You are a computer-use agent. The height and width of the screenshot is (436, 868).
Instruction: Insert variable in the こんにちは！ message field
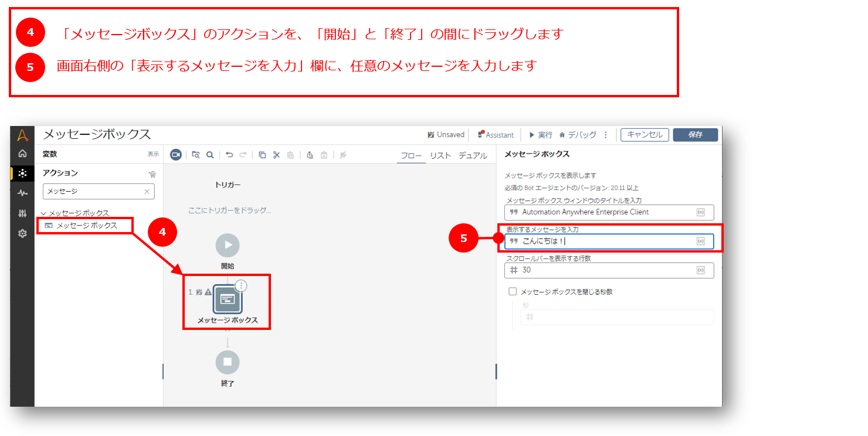(700, 241)
